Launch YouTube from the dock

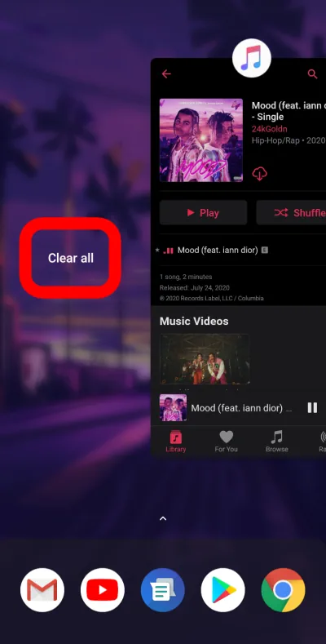point(103,590)
